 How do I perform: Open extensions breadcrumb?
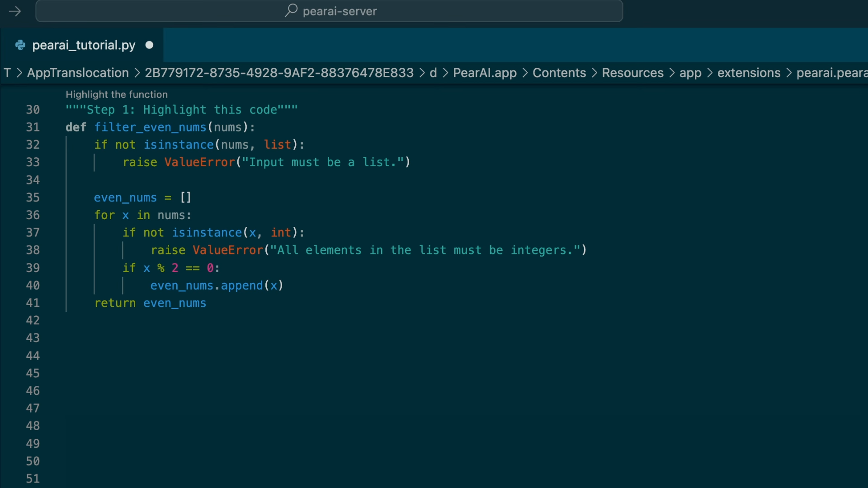pyautogui.click(x=749, y=73)
